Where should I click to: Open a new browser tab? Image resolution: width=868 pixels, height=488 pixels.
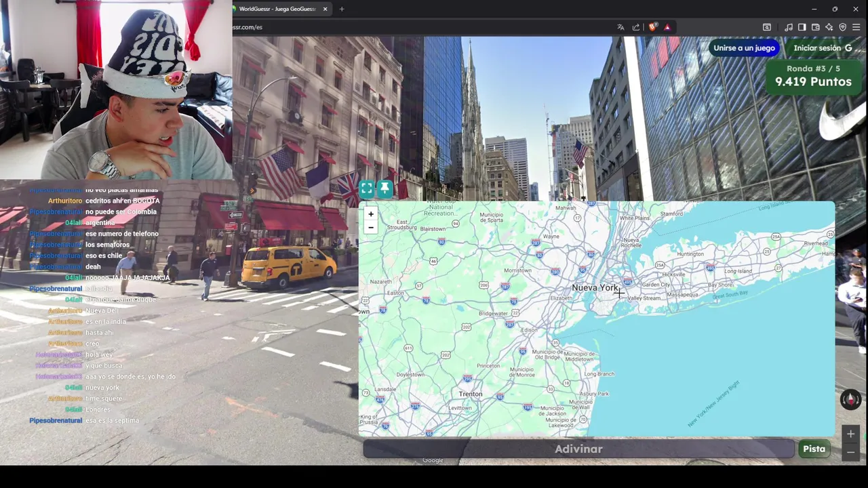coord(342,9)
